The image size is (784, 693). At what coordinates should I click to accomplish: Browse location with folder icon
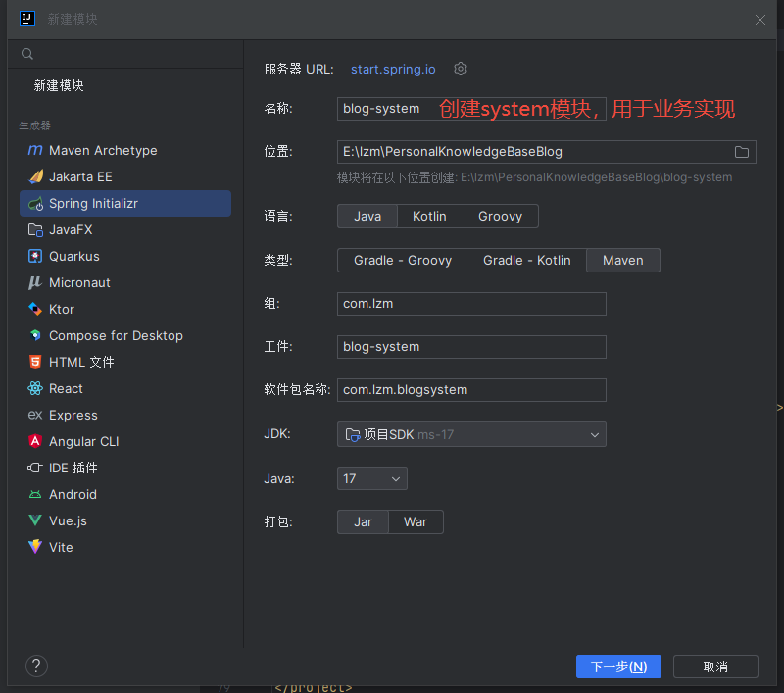tap(742, 152)
